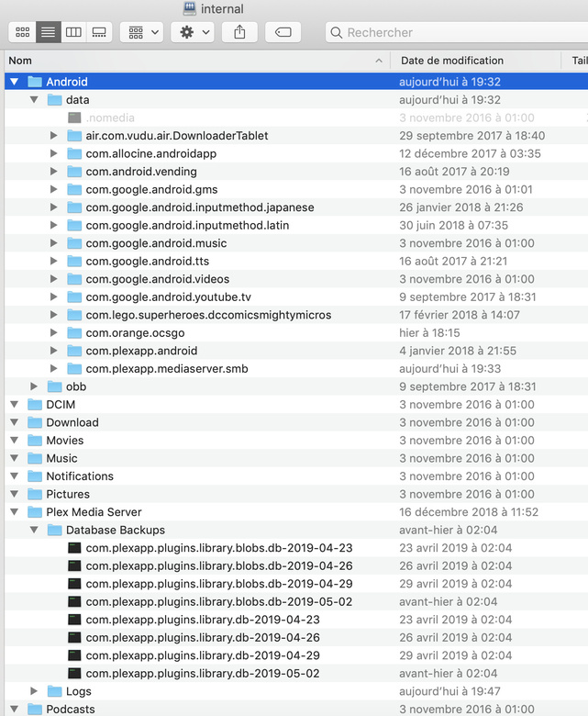Switch to icon view

pos(22,32)
